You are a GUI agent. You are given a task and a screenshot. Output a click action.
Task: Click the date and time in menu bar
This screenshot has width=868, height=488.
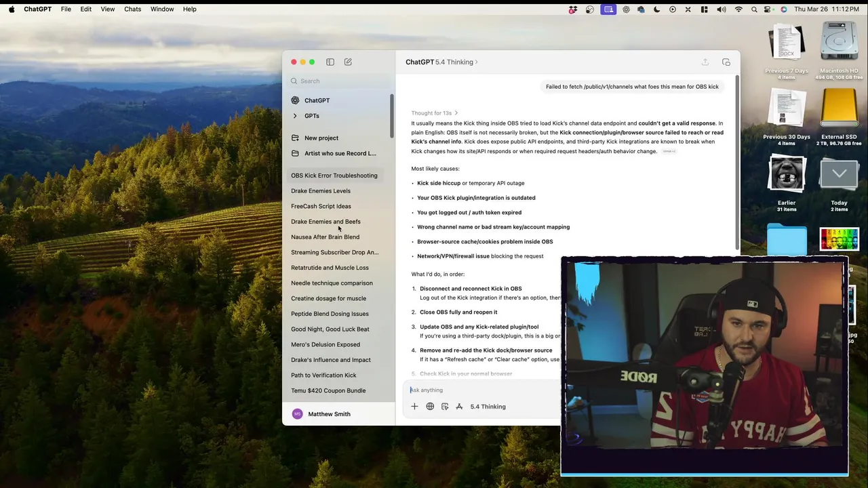pos(827,9)
